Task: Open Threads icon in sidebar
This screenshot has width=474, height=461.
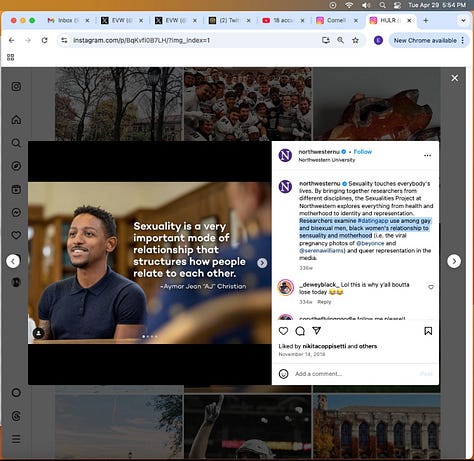Action: [x=16, y=416]
